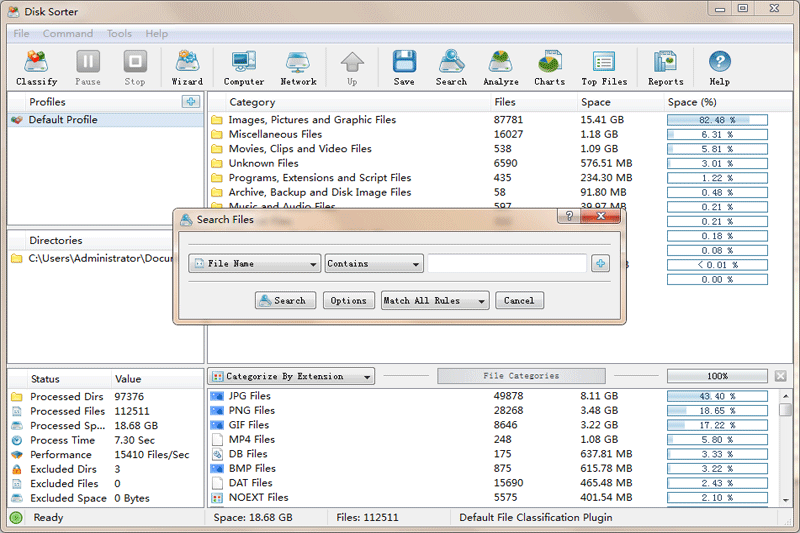The image size is (800, 533).
Task: Open the Network toolbar icon
Action: point(298,67)
